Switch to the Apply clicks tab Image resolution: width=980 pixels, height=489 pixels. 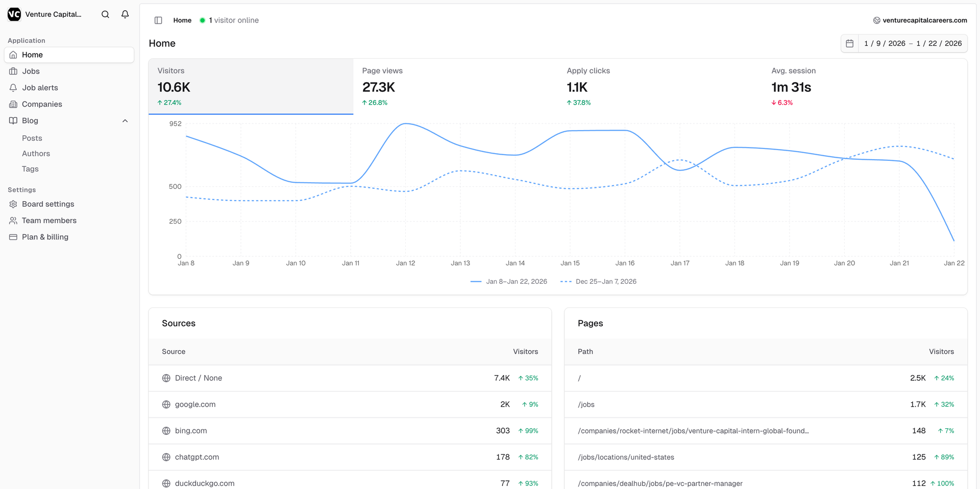[x=659, y=86]
